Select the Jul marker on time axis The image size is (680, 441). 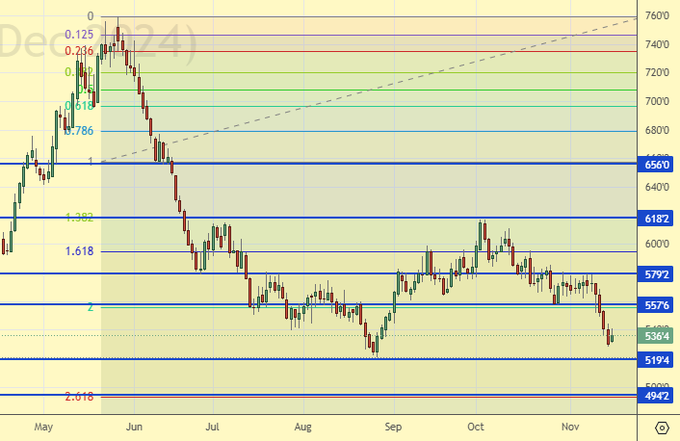(x=212, y=426)
